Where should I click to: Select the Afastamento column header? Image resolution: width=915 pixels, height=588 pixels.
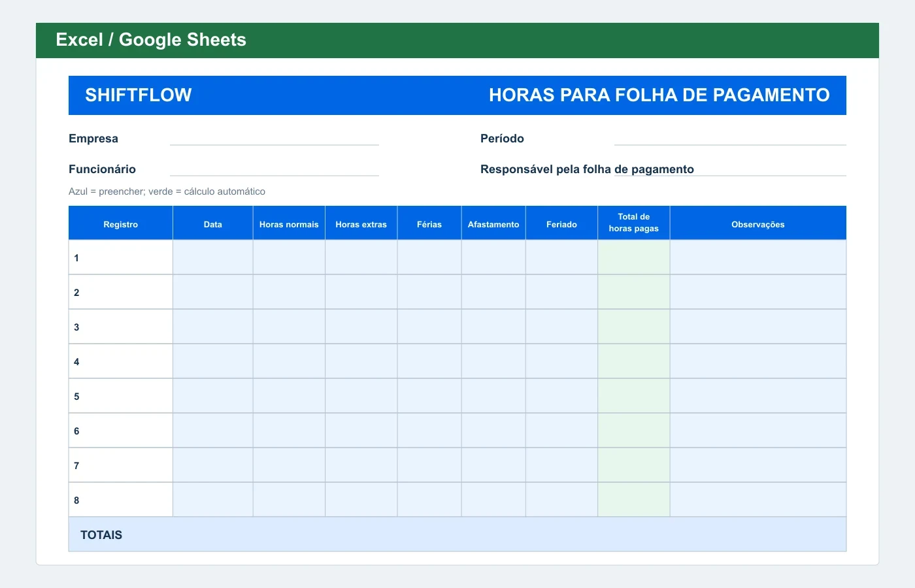493,223
